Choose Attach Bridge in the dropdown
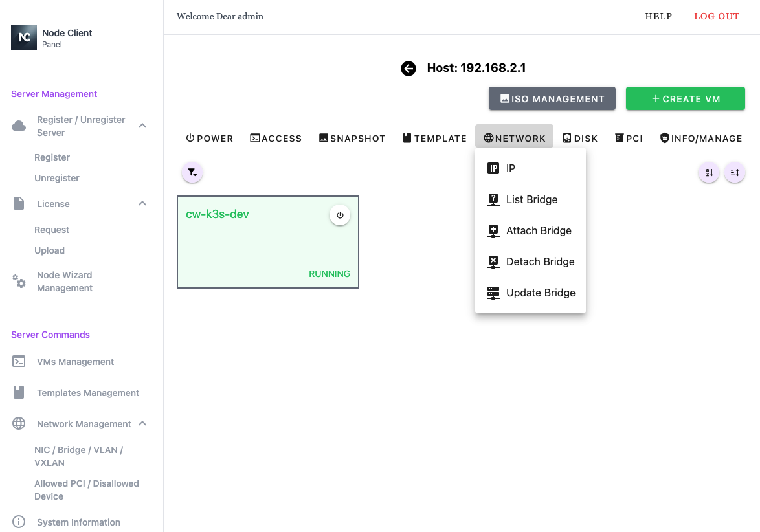The height and width of the screenshot is (532, 760). 538,230
